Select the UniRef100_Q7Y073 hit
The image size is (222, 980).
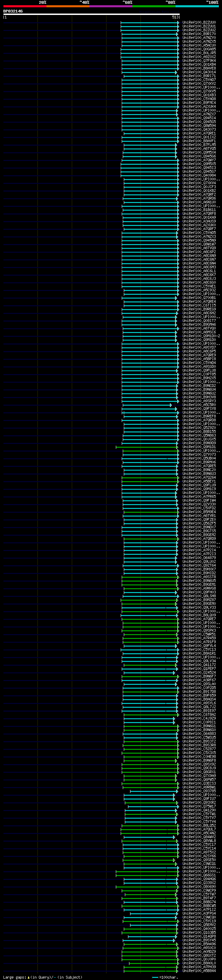coord(199,455)
